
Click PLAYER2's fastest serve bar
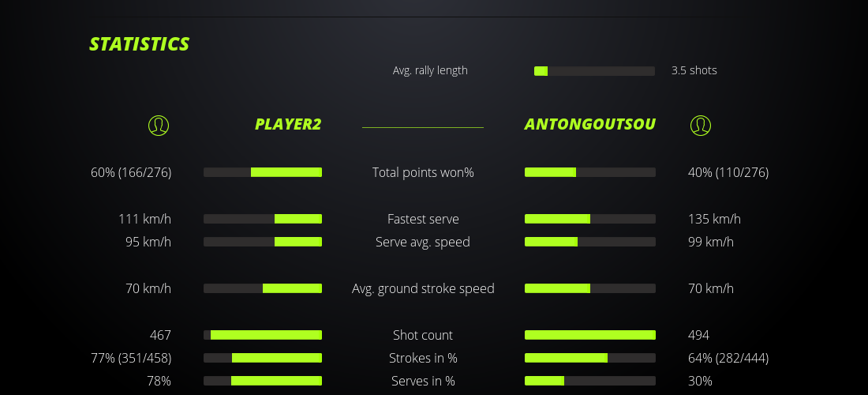click(263, 219)
